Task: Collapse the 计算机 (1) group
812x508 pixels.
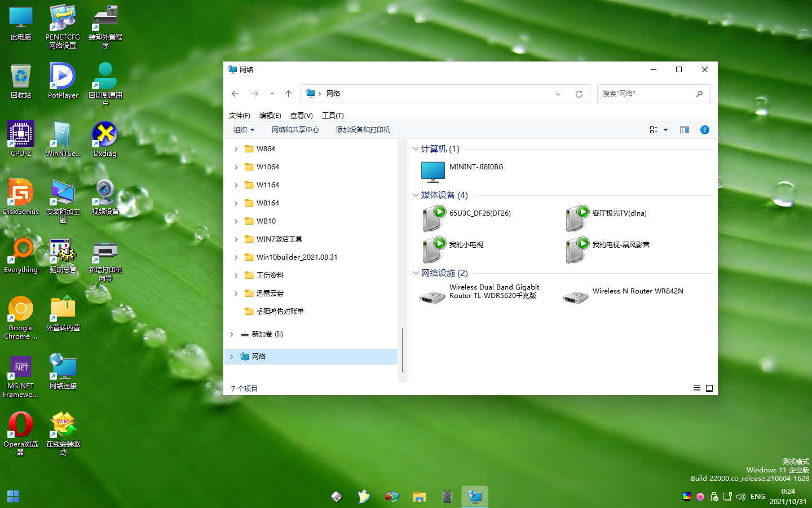Action: tap(416, 149)
